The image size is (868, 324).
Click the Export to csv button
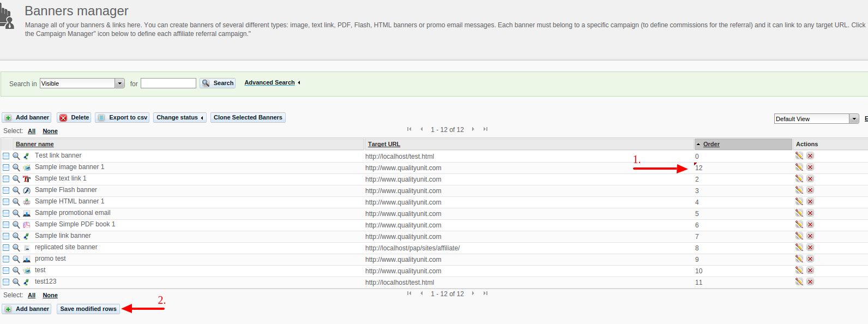pyautogui.click(x=123, y=117)
